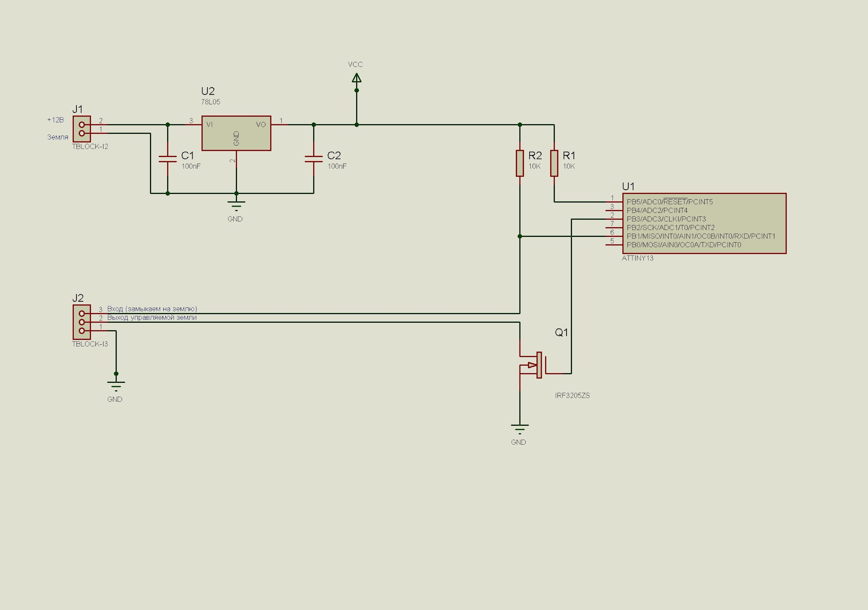Click the C2 100nF value label
Image resolution: width=868 pixels, height=610 pixels.
tap(337, 166)
